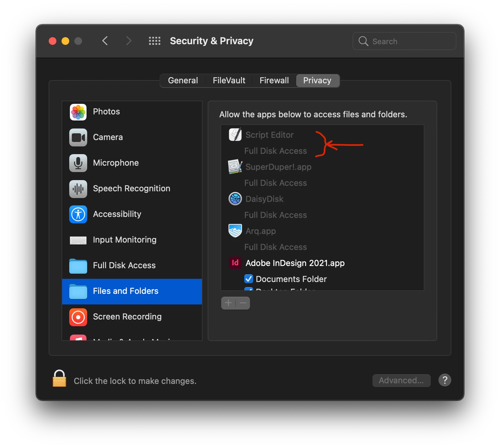Image resolution: width=500 pixels, height=448 pixels.
Task: Click the blue Accessibility icon
Action: click(78, 214)
